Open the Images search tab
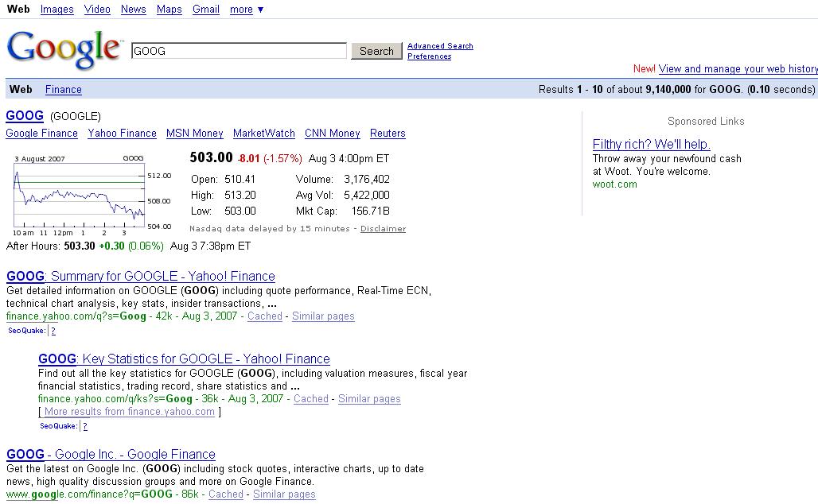Image resolution: width=818 pixels, height=504 pixels. 56,10
